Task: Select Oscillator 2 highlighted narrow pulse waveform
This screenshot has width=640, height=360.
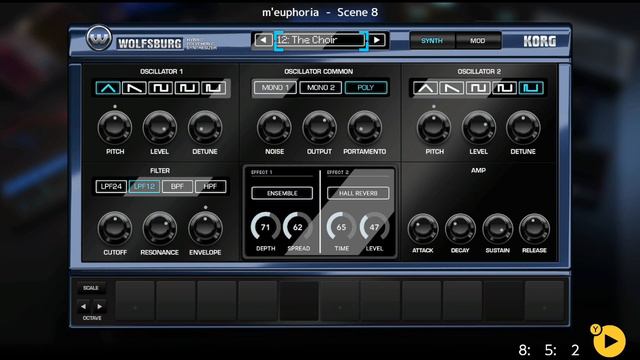Action: (531, 88)
